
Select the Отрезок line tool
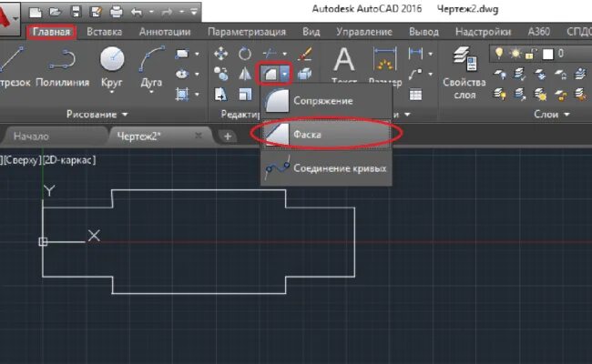tap(13, 67)
